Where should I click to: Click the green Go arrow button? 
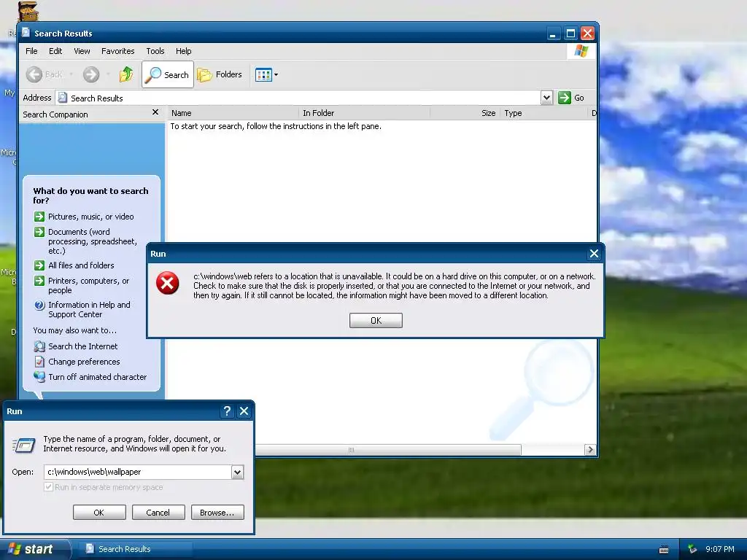pyautogui.click(x=565, y=98)
